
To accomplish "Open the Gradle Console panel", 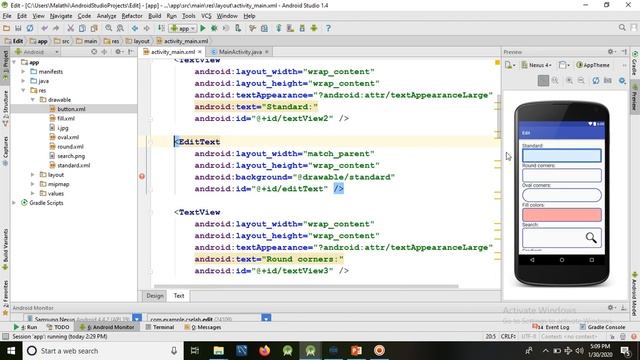I will coord(602,327).
